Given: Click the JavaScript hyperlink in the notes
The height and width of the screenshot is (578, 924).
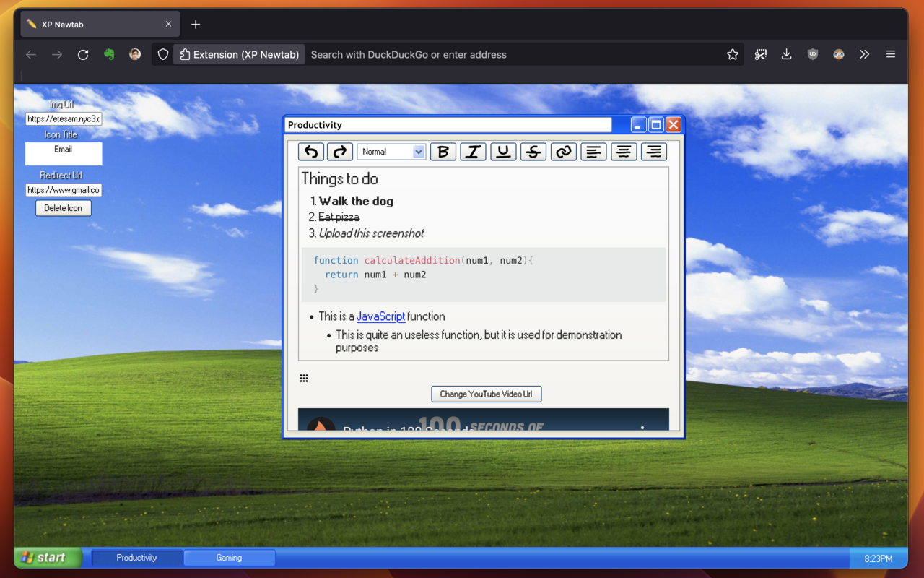Looking at the screenshot, I should pyautogui.click(x=380, y=316).
